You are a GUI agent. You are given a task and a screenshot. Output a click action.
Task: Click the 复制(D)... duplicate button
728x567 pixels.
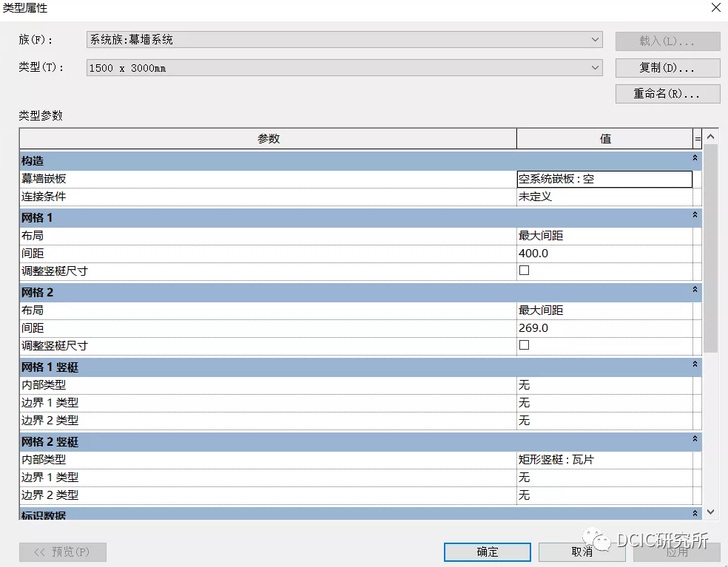[x=667, y=68]
